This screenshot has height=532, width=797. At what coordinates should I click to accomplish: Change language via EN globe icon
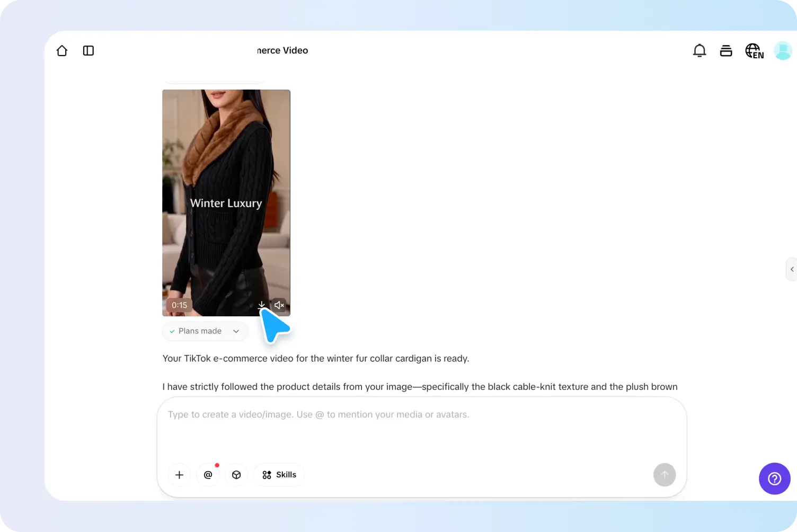tap(755, 51)
